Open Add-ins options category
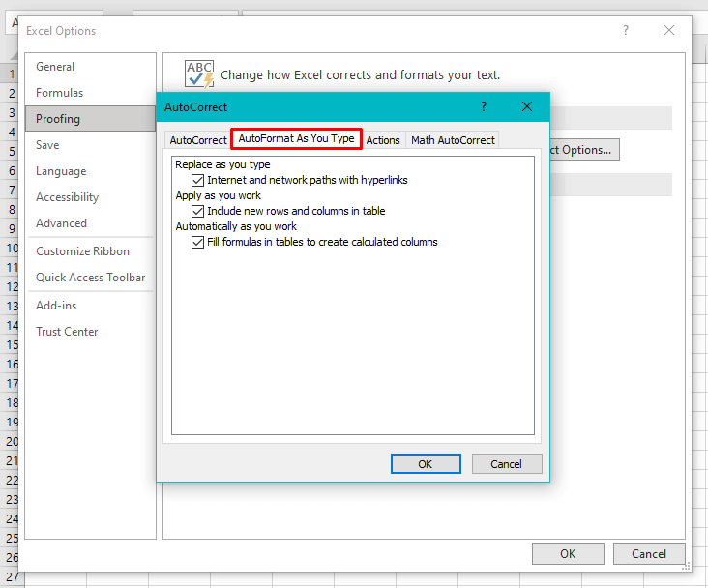 click(x=90, y=306)
